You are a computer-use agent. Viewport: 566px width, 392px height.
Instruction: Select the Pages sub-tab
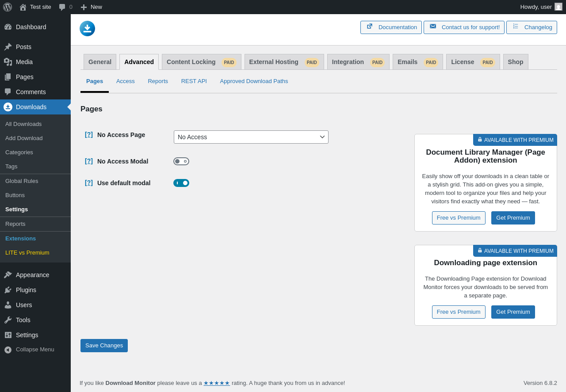point(95,81)
